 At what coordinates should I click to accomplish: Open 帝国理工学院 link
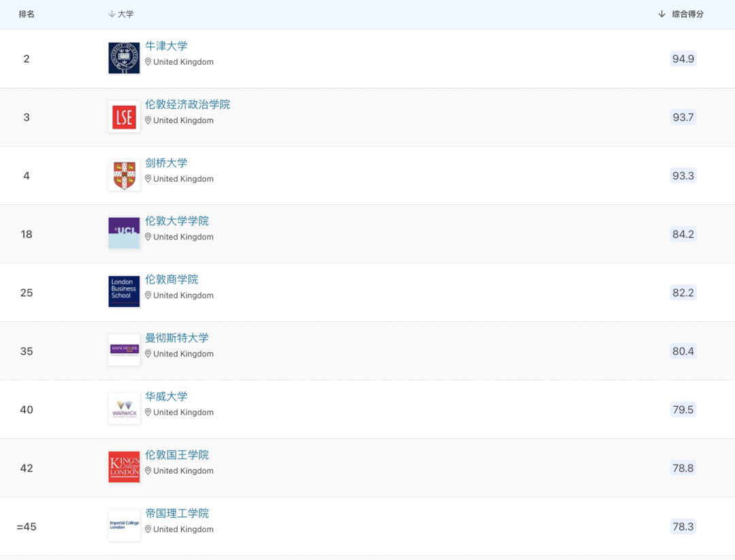tap(177, 514)
